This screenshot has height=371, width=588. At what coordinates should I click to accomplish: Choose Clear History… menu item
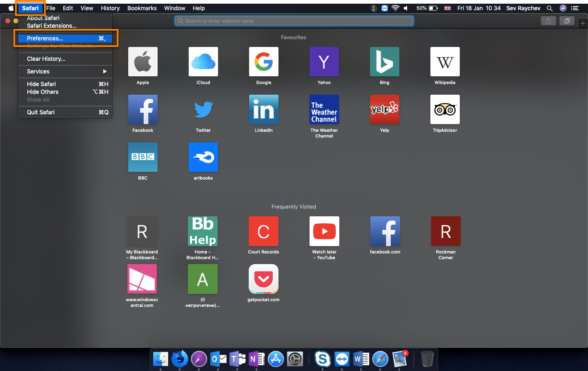point(65,59)
